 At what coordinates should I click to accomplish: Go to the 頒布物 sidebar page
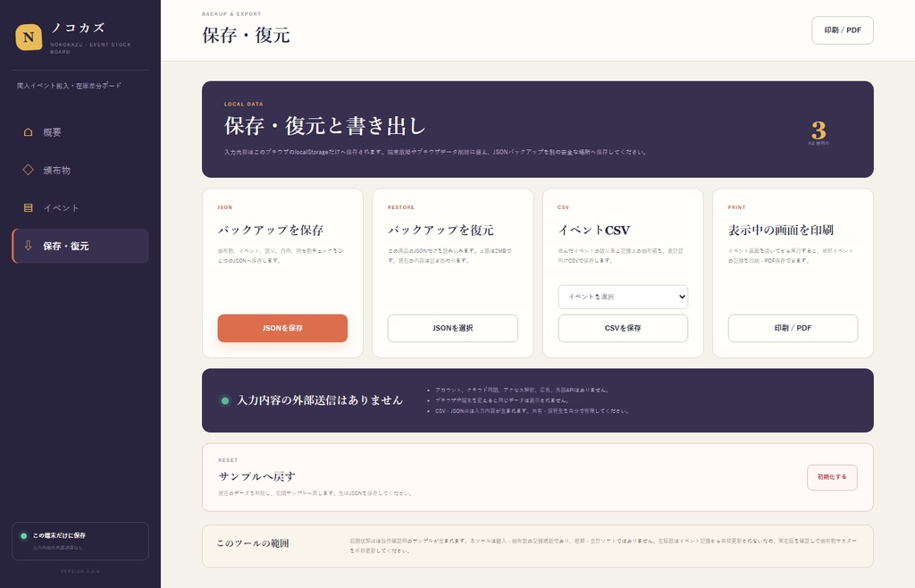tap(80, 171)
